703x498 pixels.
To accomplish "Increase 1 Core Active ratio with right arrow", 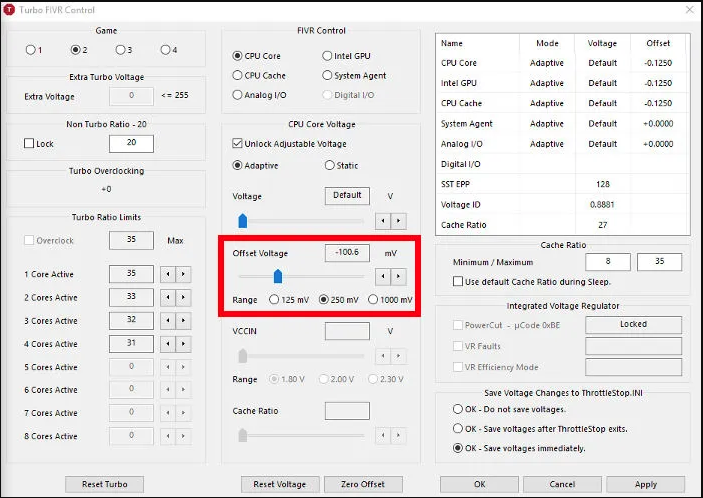I will [183, 274].
